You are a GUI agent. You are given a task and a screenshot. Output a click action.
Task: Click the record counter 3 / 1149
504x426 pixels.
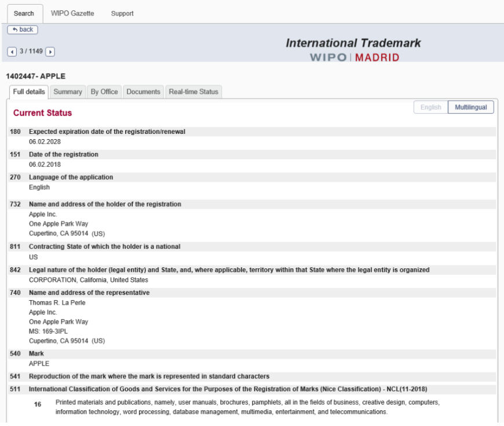coord(31,51)
